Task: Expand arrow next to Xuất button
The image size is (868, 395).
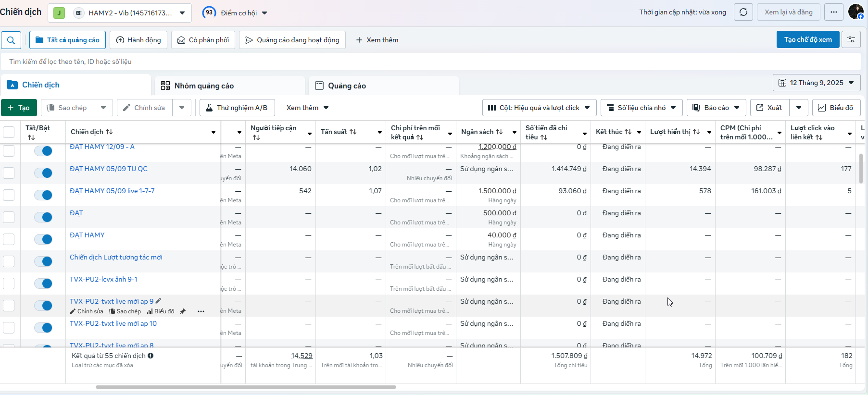Action: [799, 108]
